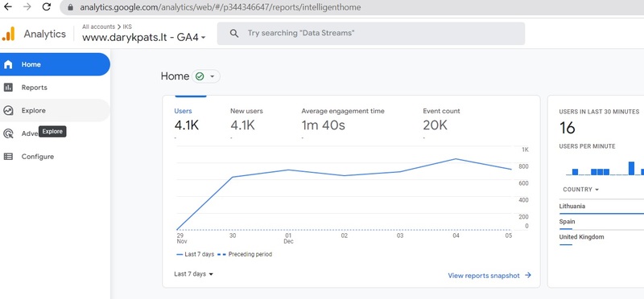
Task: Expand the Home status dropdown arrow
Action: click(213, 76)
